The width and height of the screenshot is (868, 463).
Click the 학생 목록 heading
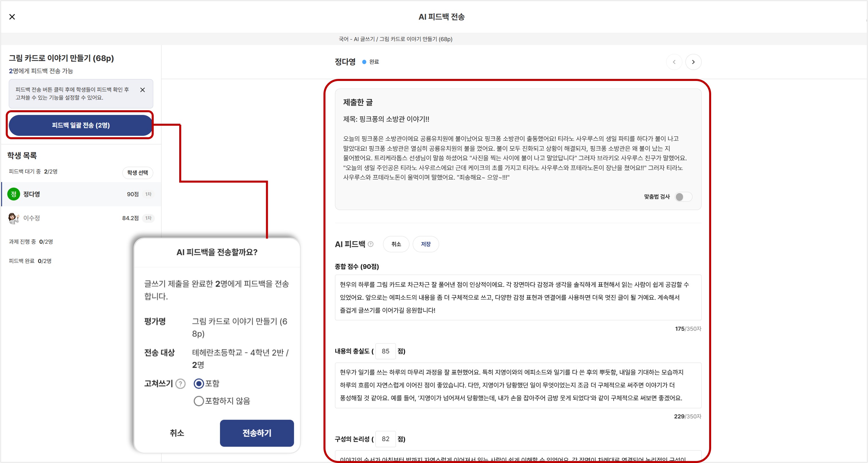click(x=22, y=155)
